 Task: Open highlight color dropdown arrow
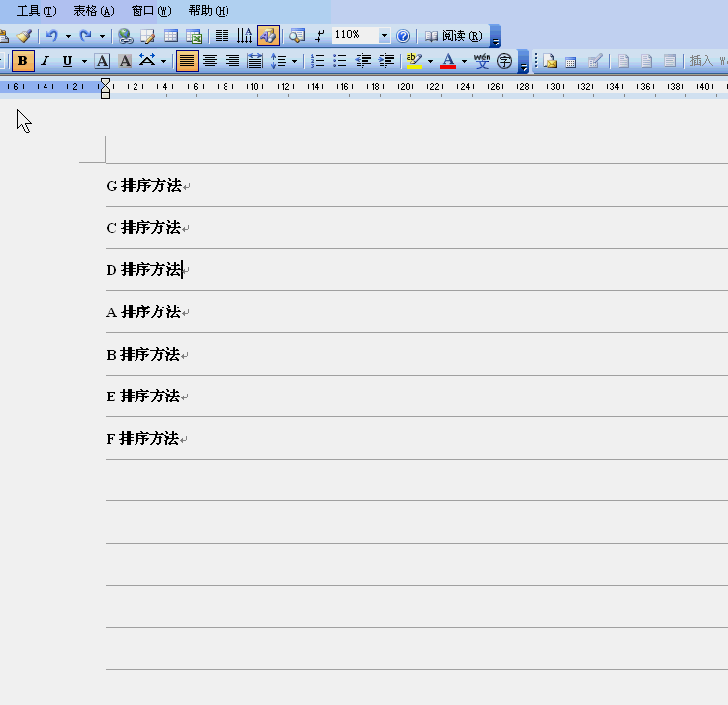click(430, 61)
